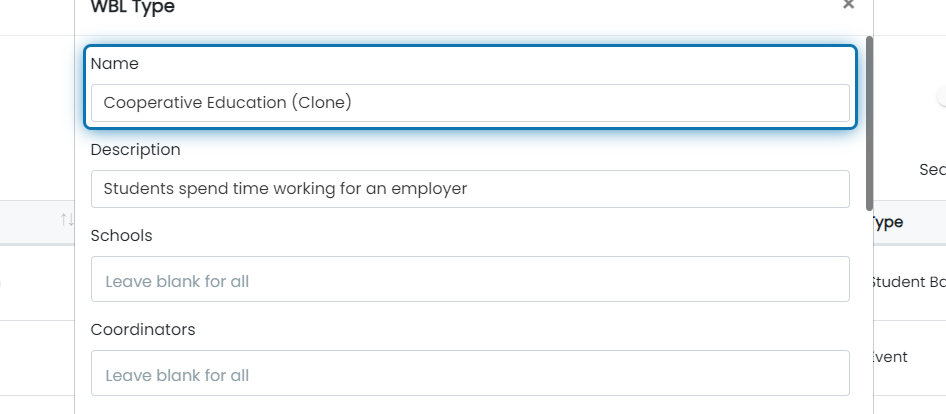
Task: Click the dialog's vertical scrollbar thumb
Action: point(869,124)
